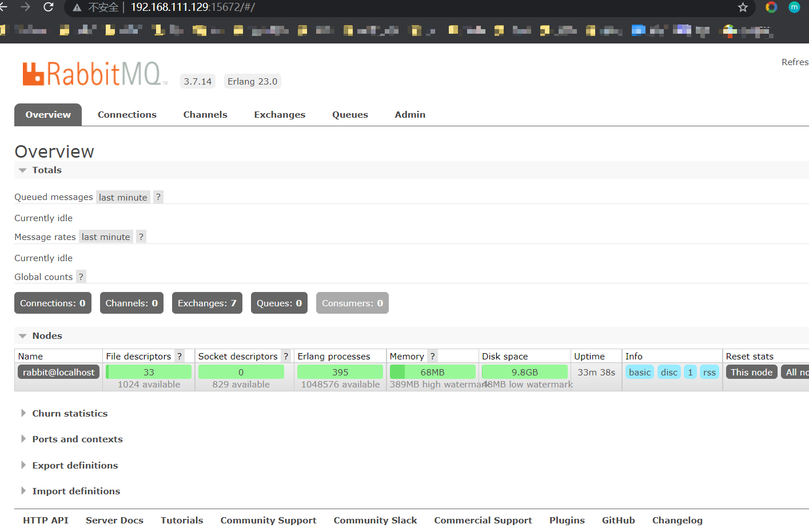Click the Socket descriptors usage bar
Screen dimensions: 809x532
pyautogui.click(x=241, y=372)
